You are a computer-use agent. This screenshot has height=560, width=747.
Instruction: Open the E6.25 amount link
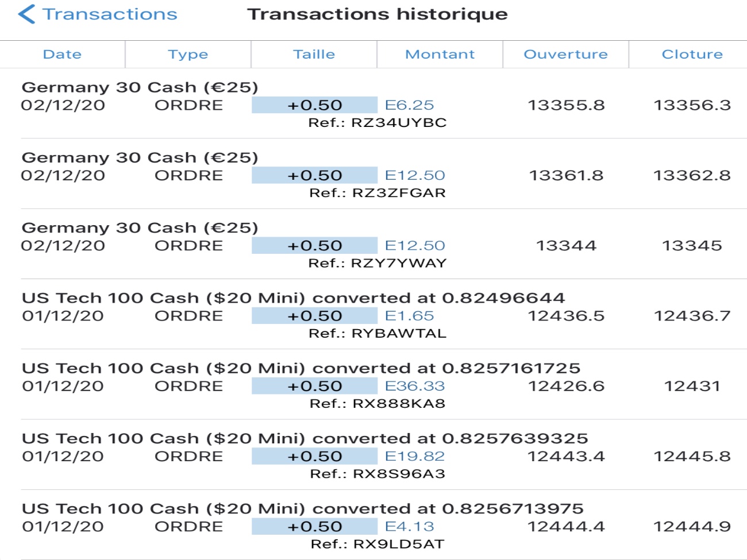[x=409, y=105]
